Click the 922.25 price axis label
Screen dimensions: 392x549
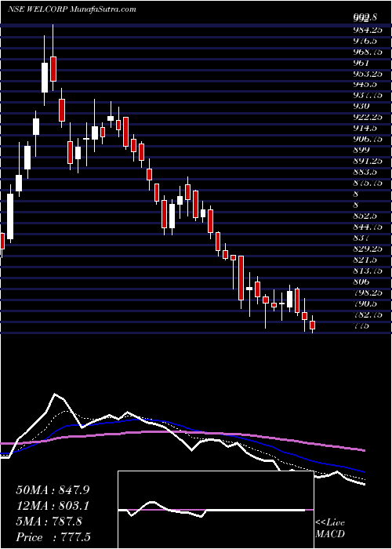pyautogui.click(x=368, y=117)
